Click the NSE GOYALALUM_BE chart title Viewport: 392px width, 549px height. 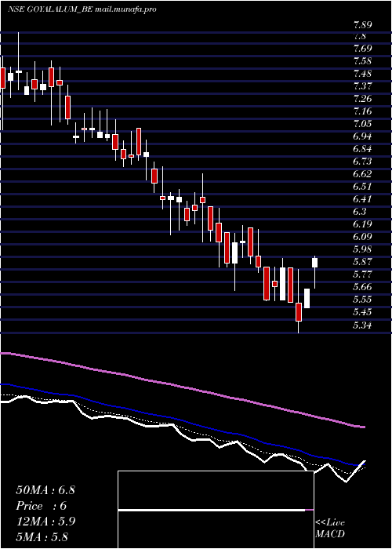[82, 9]
